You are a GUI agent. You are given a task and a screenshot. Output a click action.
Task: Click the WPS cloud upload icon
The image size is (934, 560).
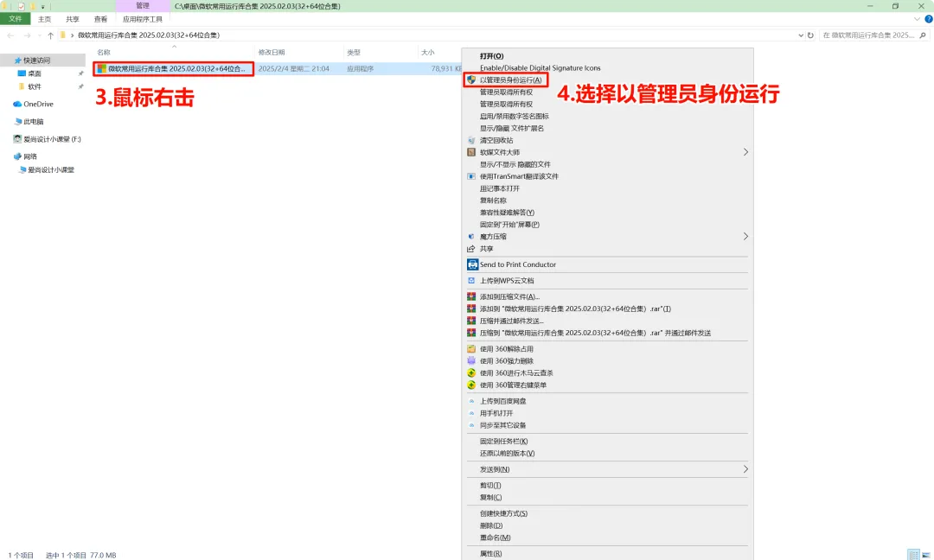click(x=471, y=281)
